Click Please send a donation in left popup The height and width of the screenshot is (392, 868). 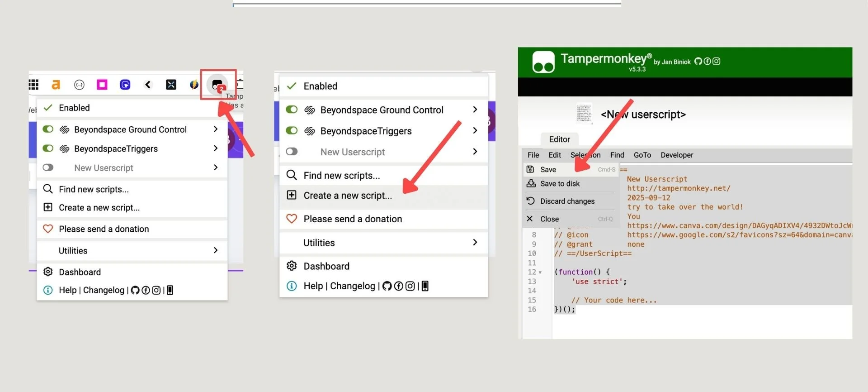[132, 229]
